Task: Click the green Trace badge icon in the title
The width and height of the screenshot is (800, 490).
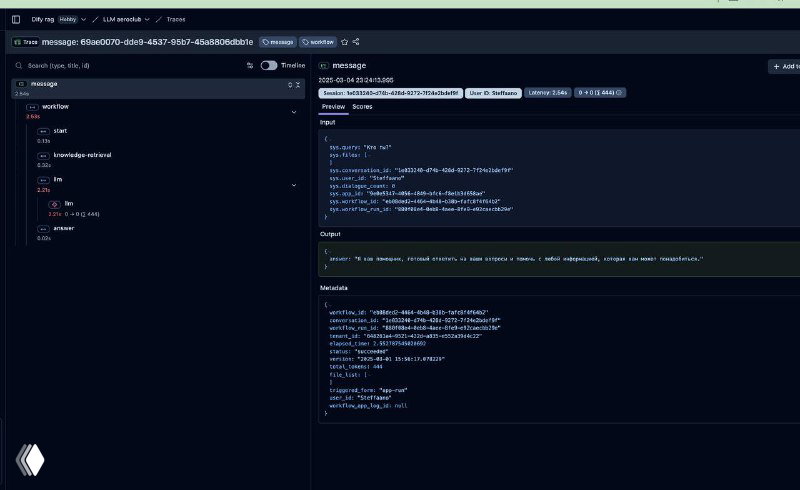Action: tap(17, 42)
